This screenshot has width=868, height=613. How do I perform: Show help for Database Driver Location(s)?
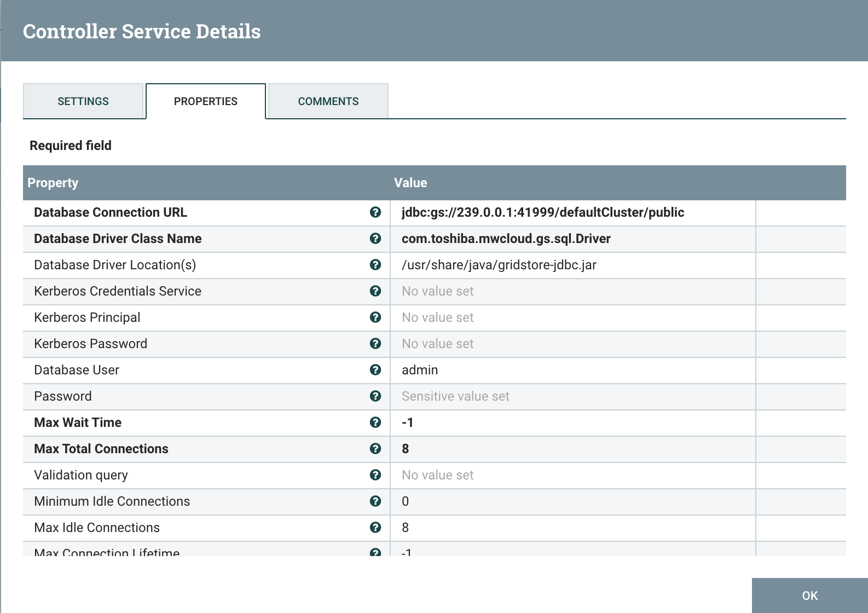(375, 265)
